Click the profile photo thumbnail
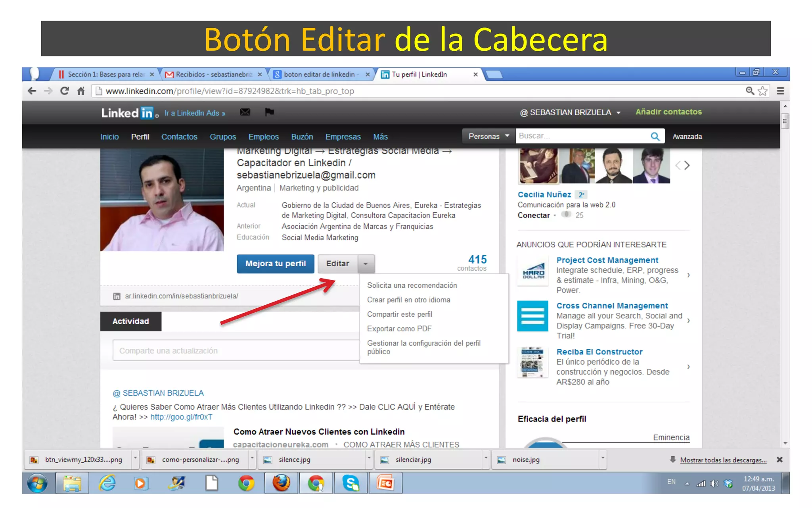Viewport: 812px width, 508px height. (162, 200)
